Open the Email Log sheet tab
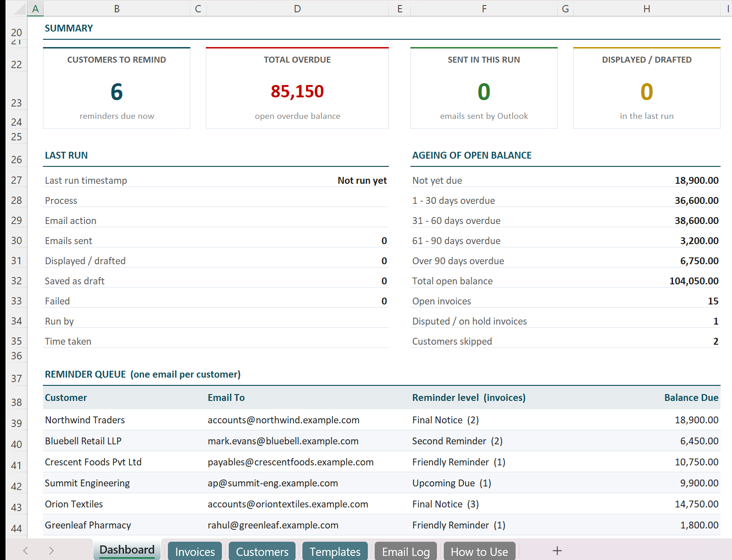Viewport: 732px width, 560px height. pyautogui.click(x=406, y=551)
